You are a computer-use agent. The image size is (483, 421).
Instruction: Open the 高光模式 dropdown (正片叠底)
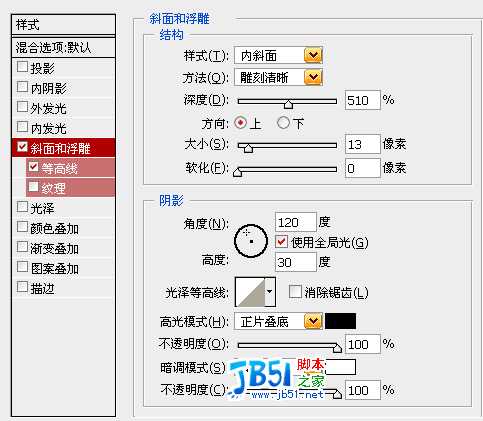[x=278, y=321]
